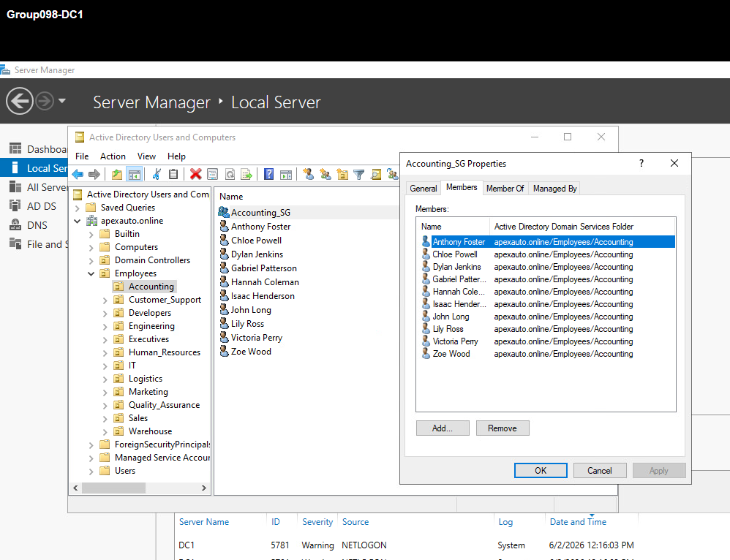Click the red Delete X icon
Viewport: 730px width, 560px height.
[195, 175]
